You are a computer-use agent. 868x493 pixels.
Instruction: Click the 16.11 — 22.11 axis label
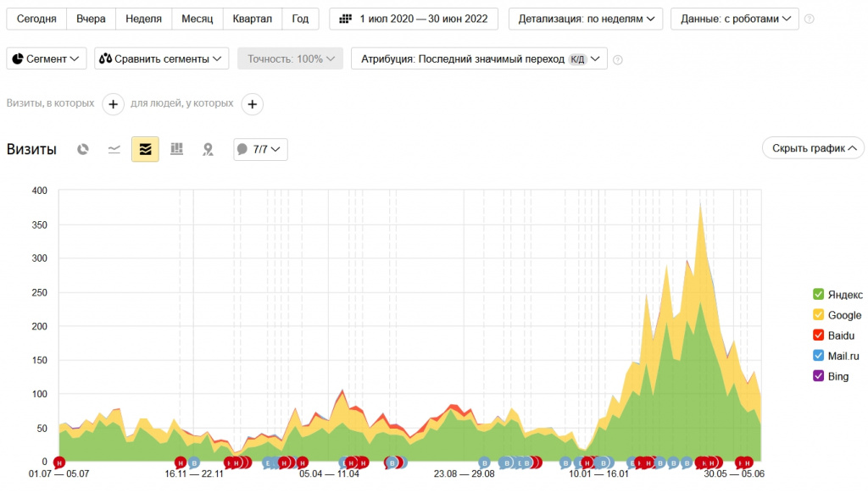coord(194,474)
